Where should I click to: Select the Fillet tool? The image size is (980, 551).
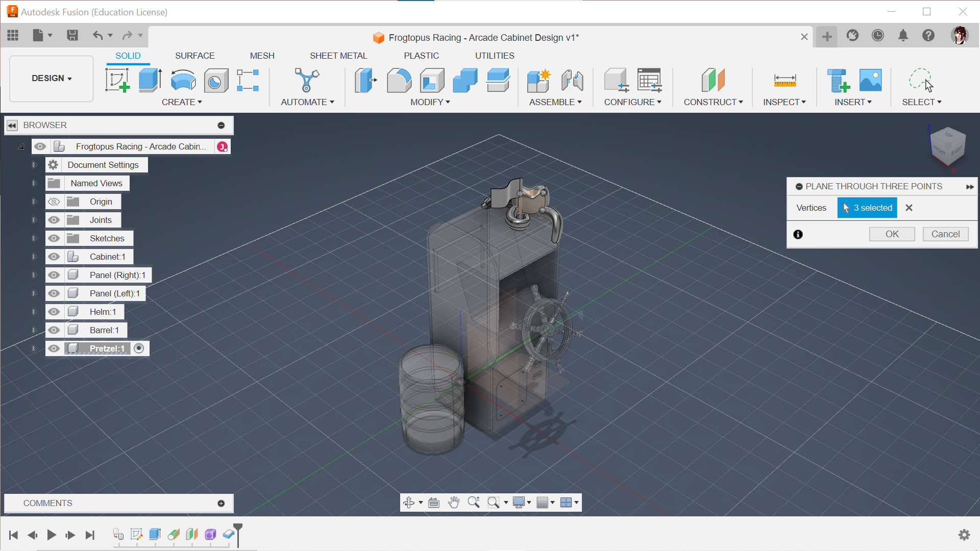coord(399,80)
